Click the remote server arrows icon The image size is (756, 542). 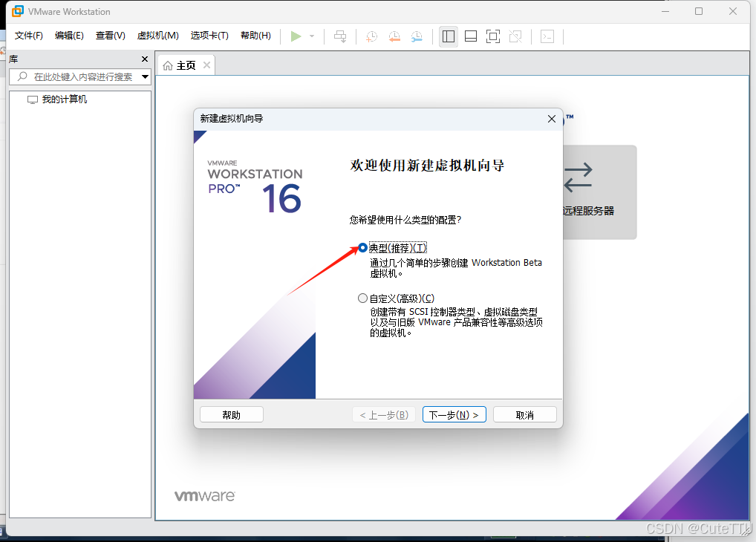point(578,177)
